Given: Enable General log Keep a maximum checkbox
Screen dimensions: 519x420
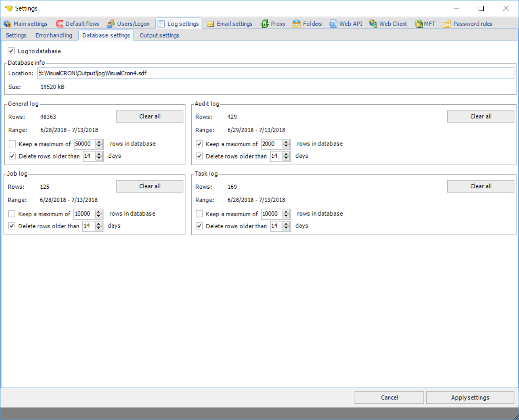Looking at the screenshot, I should (x=12, y=144).
